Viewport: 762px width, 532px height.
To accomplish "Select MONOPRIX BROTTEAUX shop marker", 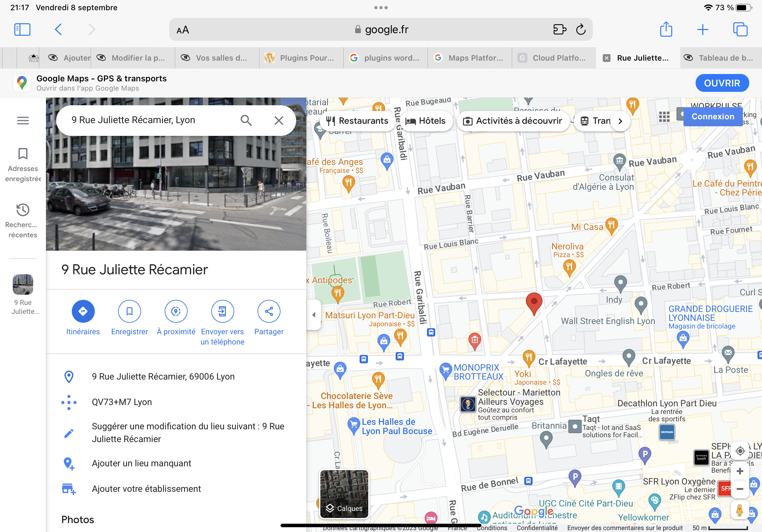I will (445, 371).
